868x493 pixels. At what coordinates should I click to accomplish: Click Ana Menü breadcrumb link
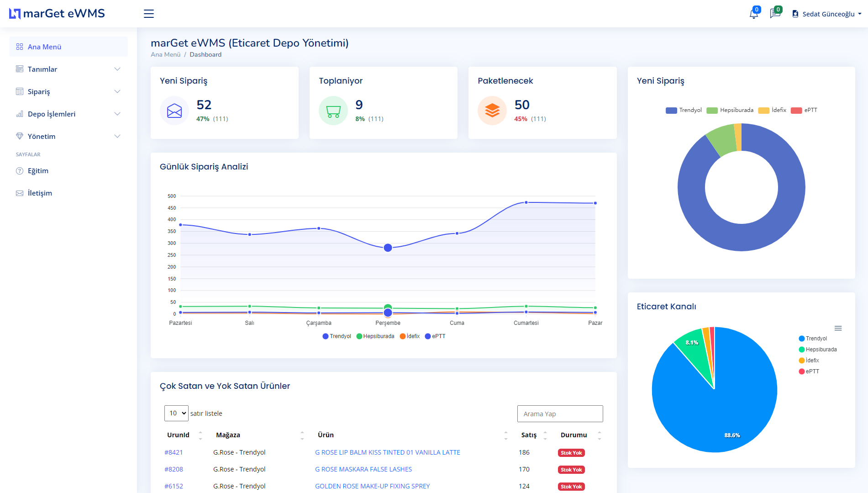(x=166, y=54)
